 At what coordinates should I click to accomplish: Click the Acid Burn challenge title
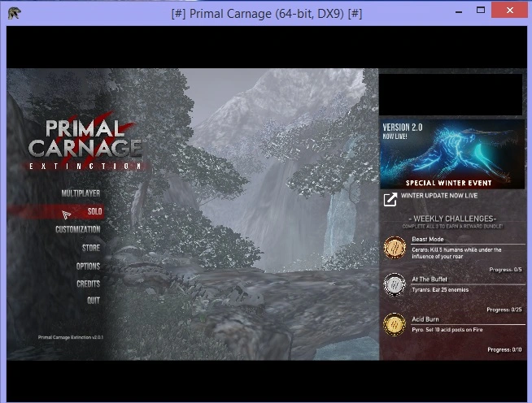tap(425, 319)
